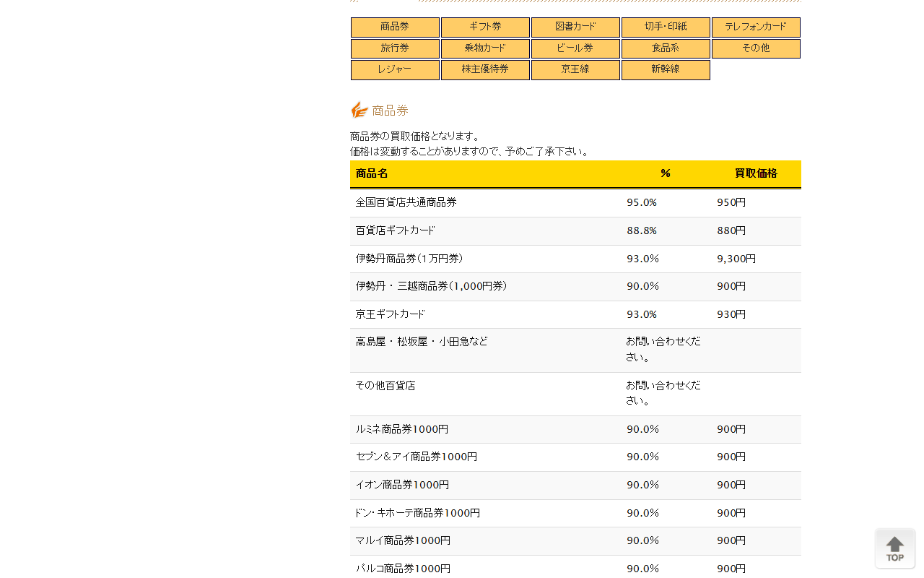
Task: Click the ルミネ商品券1000円 row name
Action: pos(402,429)
